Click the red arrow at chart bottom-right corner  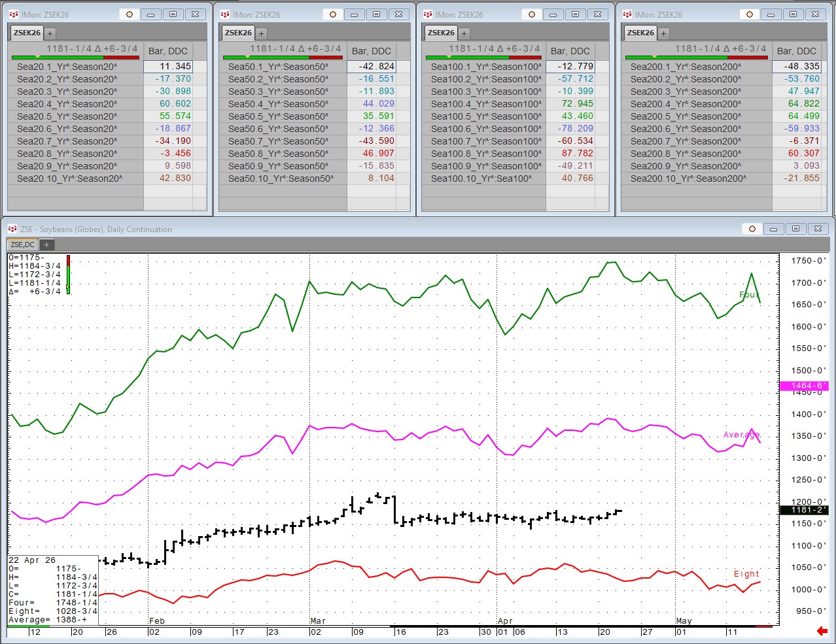[x=822, y=631]
